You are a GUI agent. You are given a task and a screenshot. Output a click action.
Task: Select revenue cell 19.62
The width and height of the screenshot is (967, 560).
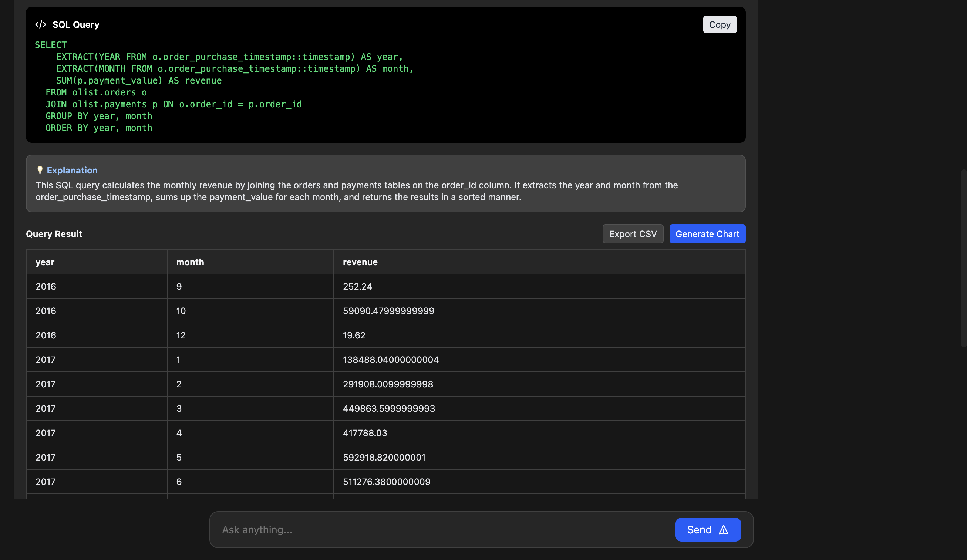[x=539, y=335]
